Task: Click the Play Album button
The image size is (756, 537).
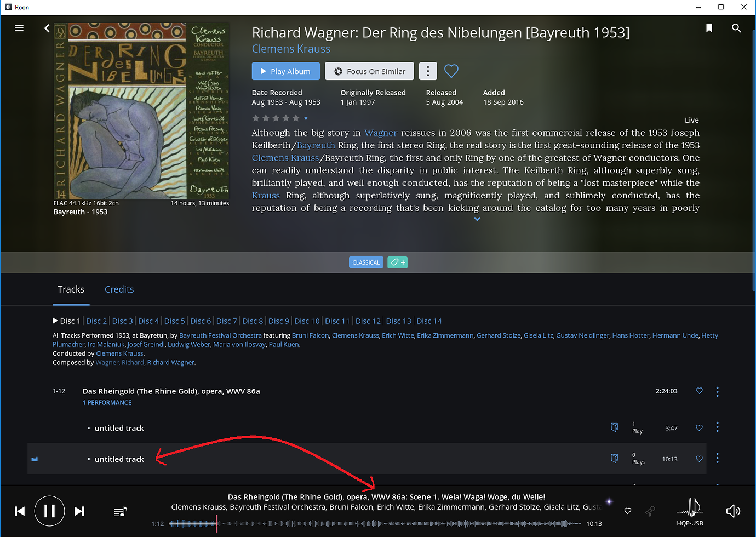Action: point(285,71)
